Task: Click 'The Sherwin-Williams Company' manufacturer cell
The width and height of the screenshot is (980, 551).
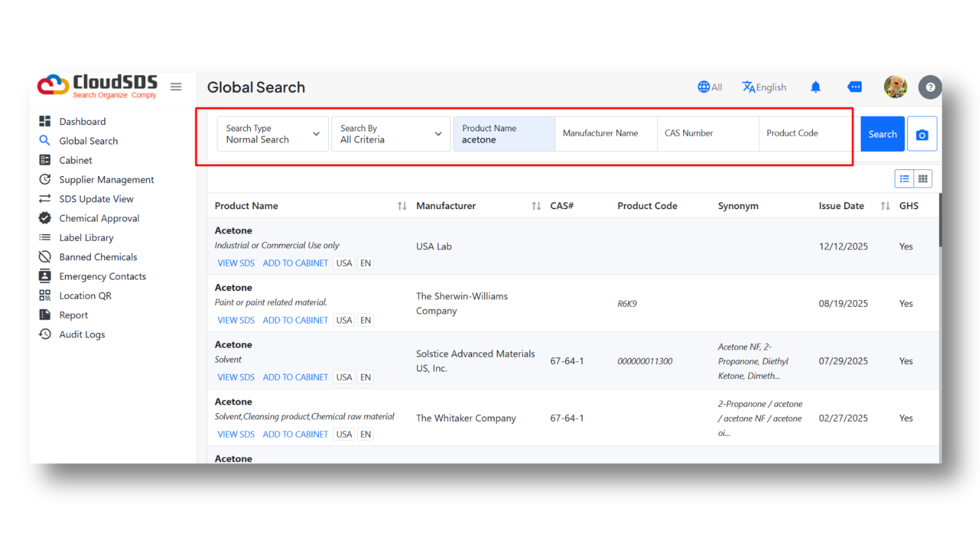Action: pyautogui.click(x=462, y=303)
